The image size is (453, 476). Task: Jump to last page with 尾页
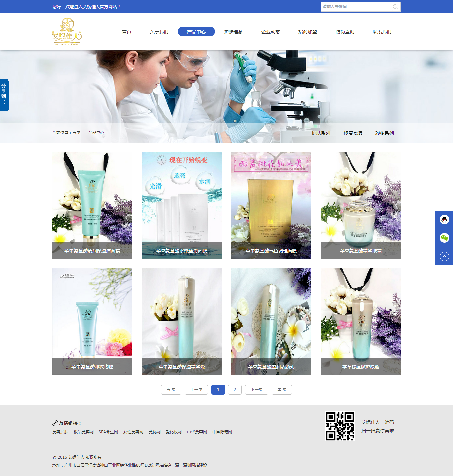click(282, 390)
